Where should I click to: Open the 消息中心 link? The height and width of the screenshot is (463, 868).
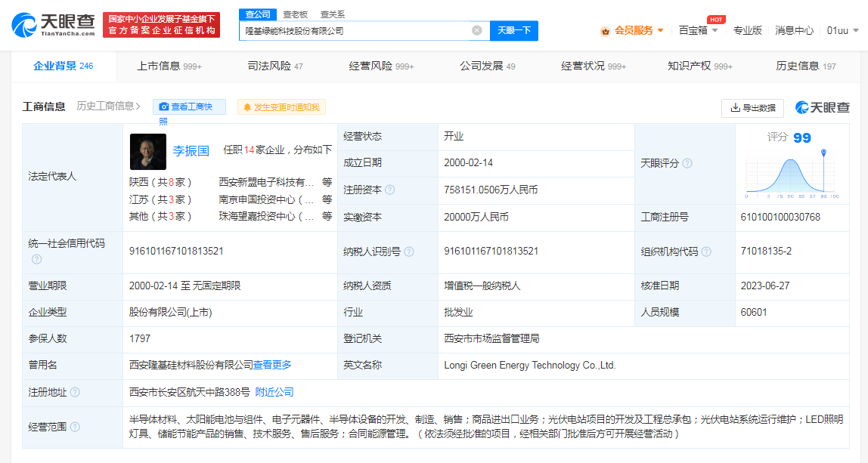794,30
